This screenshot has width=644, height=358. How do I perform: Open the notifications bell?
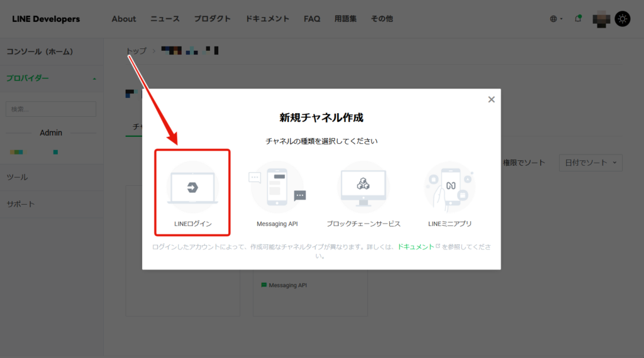pos(578,18)
